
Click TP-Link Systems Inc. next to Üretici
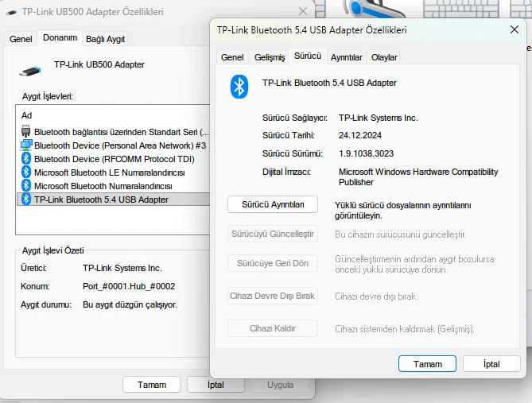point(122,268)
